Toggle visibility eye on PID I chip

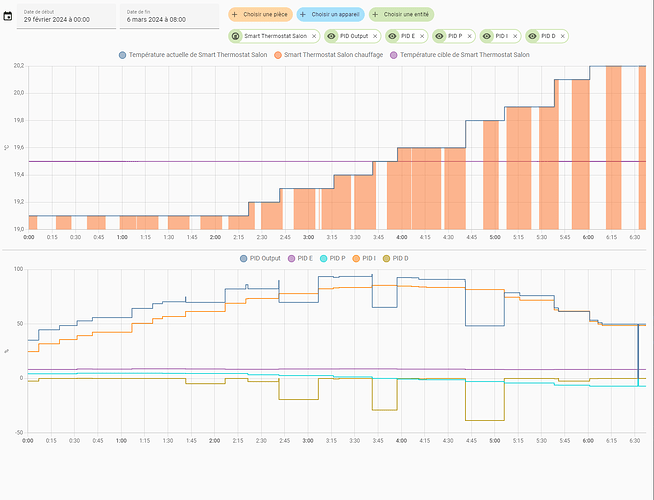[487, 36]
